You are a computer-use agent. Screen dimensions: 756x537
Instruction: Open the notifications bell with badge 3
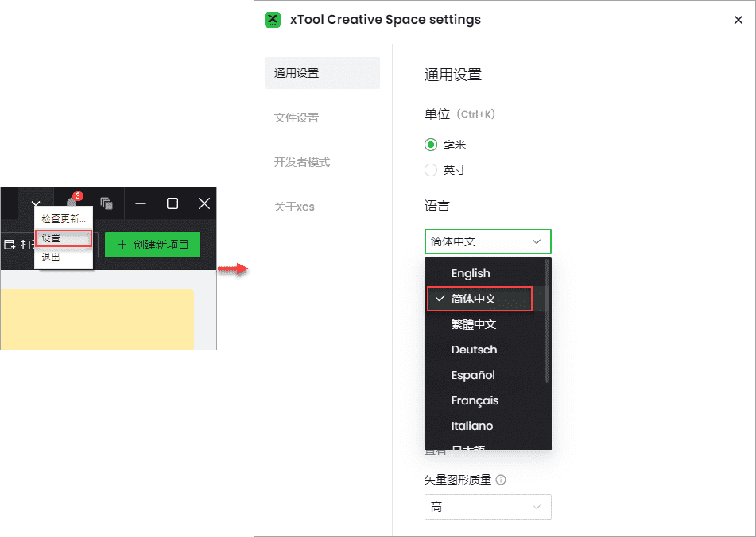73,203
